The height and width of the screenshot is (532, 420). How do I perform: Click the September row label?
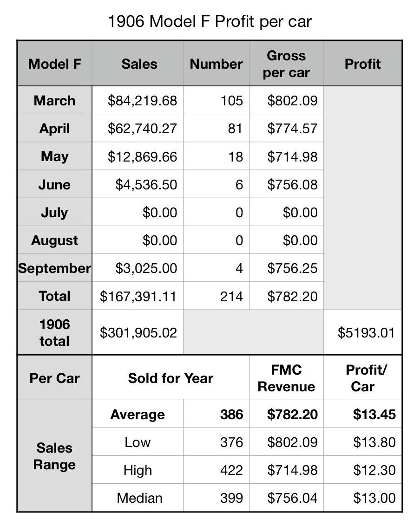(54, 268)
